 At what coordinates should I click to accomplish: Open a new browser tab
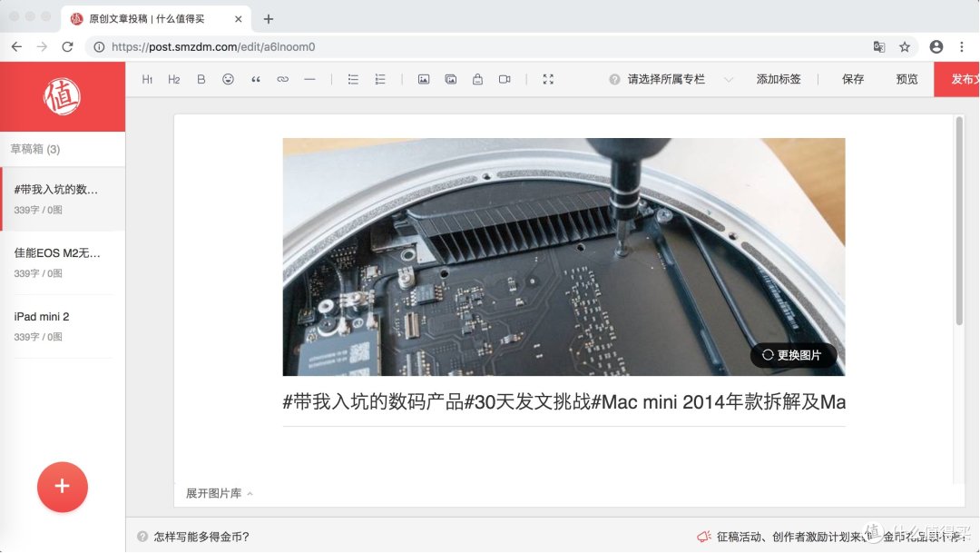click(268, 19)
